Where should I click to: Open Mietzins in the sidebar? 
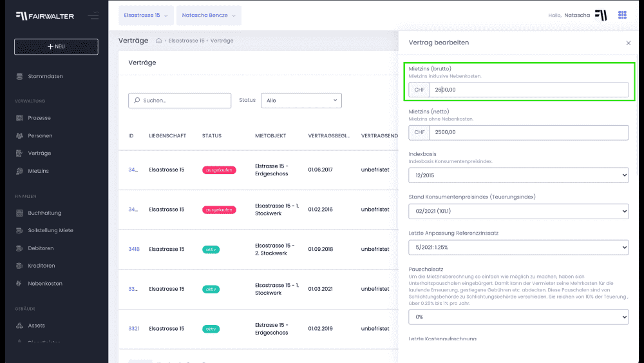(x=38, y=171)
